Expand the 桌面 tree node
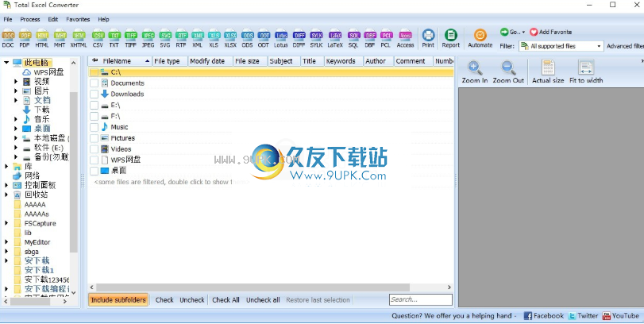This screenshot has height=324, width=644. [x=16, y=129]
